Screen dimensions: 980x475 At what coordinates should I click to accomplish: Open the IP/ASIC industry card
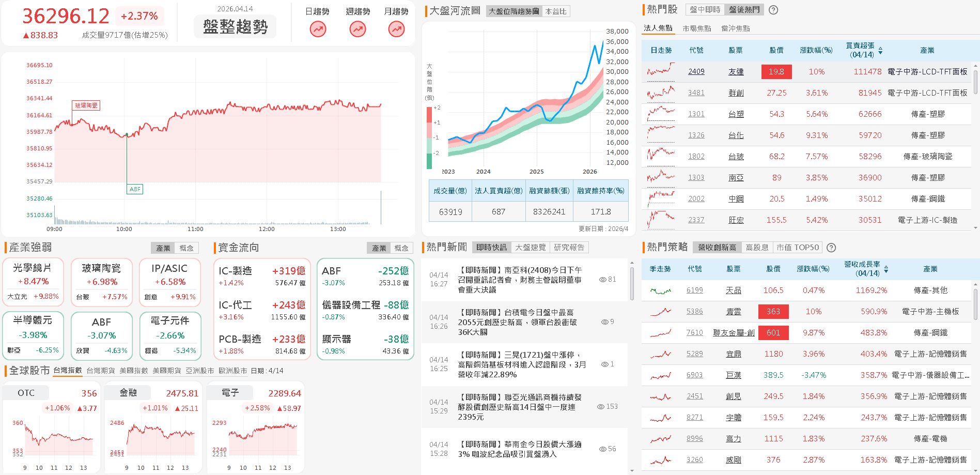[x=170, y=282]
